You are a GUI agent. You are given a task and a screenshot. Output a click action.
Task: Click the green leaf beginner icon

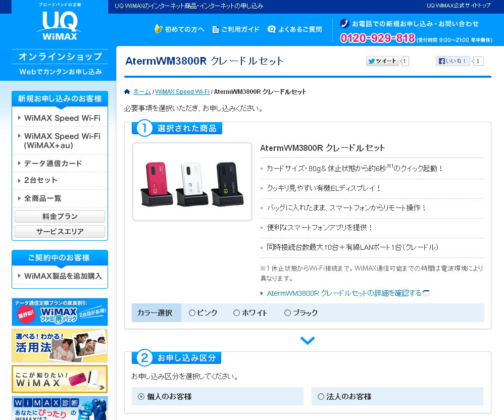click(x=158, y=29)
